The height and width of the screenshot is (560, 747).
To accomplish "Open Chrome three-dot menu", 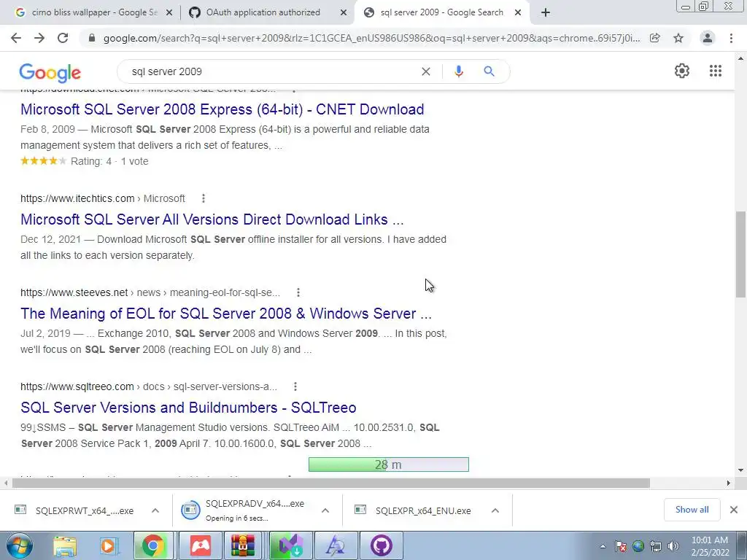I will [x=731, y=38].
